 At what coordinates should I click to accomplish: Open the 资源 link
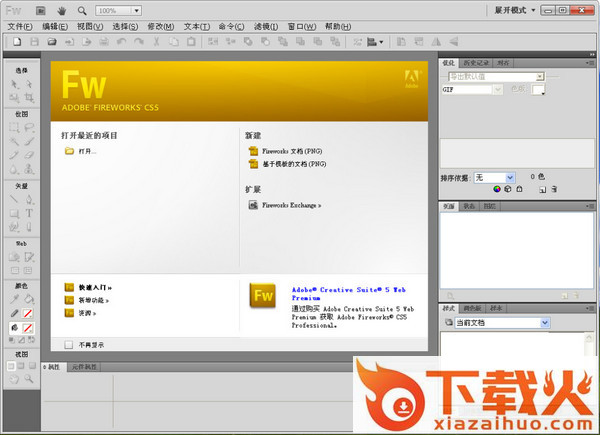click(87, 313)
